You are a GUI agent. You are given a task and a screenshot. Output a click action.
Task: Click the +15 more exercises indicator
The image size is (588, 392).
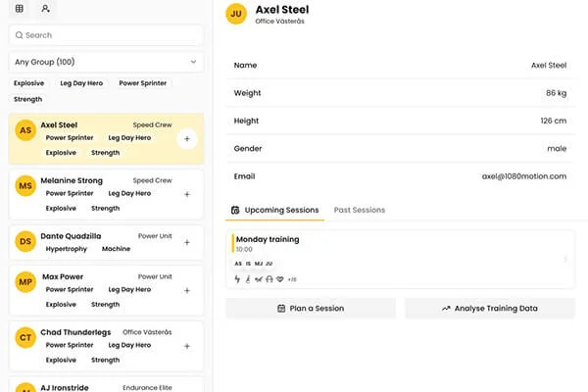coord(292,279)
